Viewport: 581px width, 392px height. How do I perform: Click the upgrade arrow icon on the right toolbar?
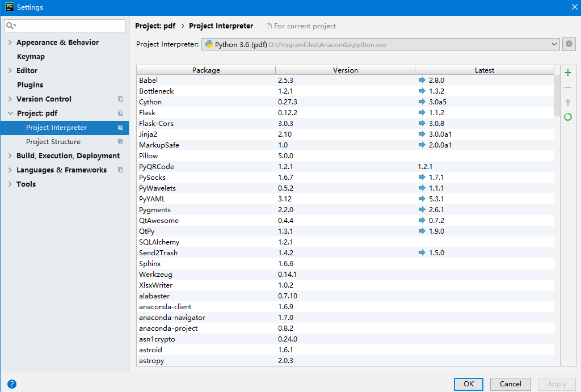tap(568, 102)
